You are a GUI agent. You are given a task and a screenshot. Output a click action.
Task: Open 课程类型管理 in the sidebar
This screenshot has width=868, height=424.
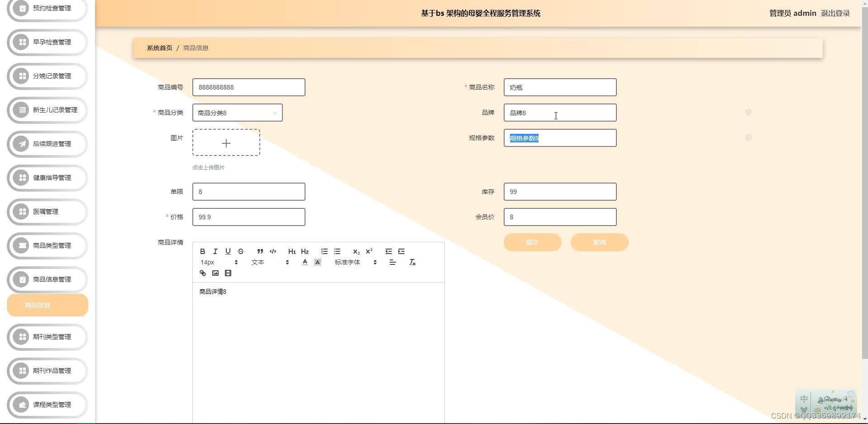pos(48,405)
